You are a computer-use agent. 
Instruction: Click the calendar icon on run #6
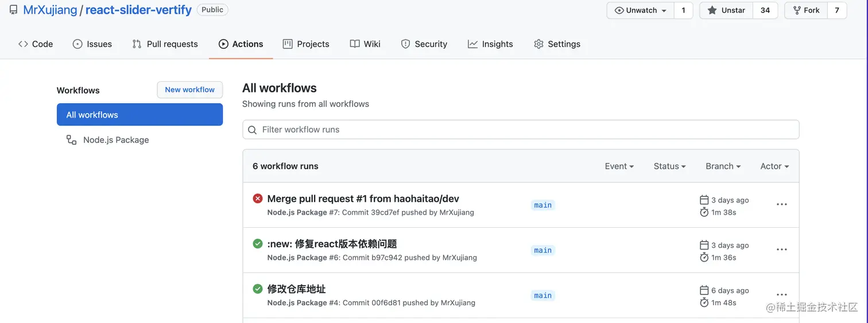pyautogui.click(x=704, y=245)
